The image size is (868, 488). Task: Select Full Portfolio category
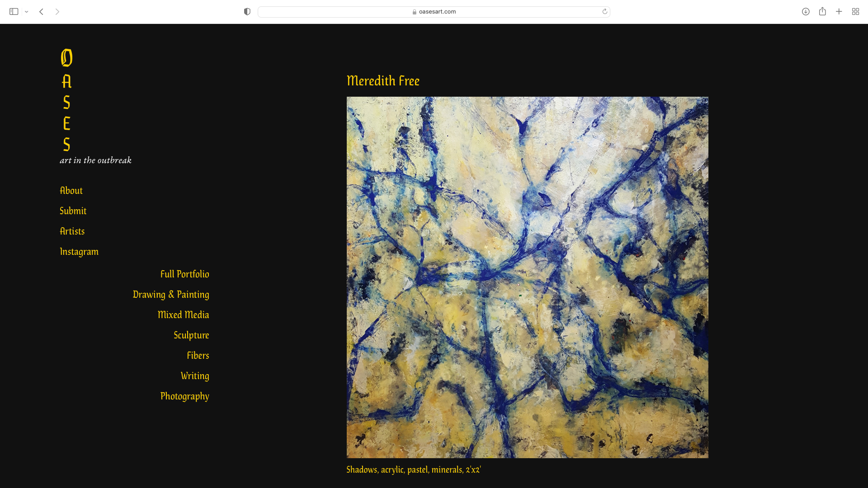tap(184, 274)
